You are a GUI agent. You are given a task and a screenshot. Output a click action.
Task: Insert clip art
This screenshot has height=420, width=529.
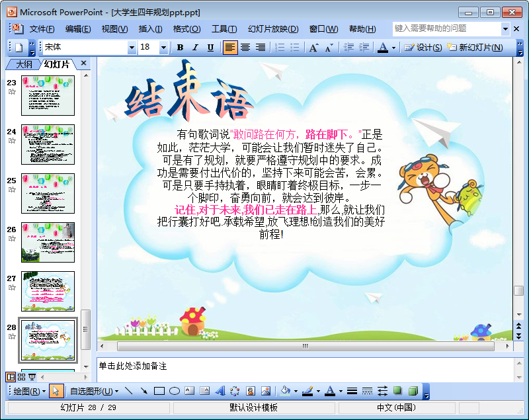coord(251,391)
